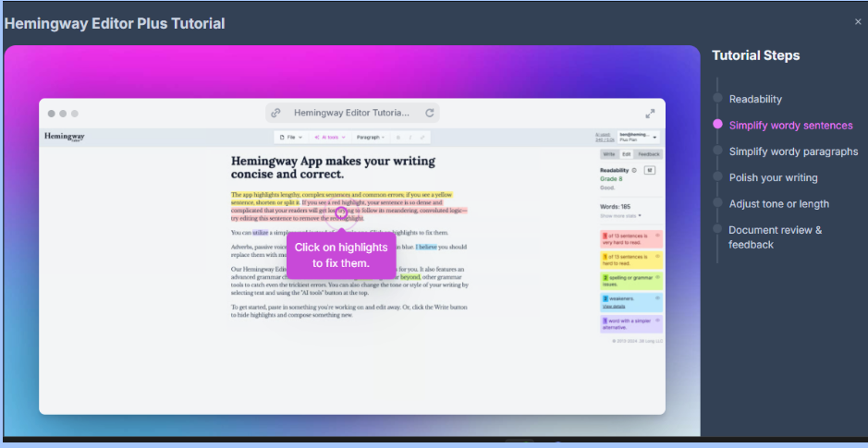This screenshot has height=448, width=868.
Task: Open the account Plus Plan dropdown
Action: tap(638, 137)
